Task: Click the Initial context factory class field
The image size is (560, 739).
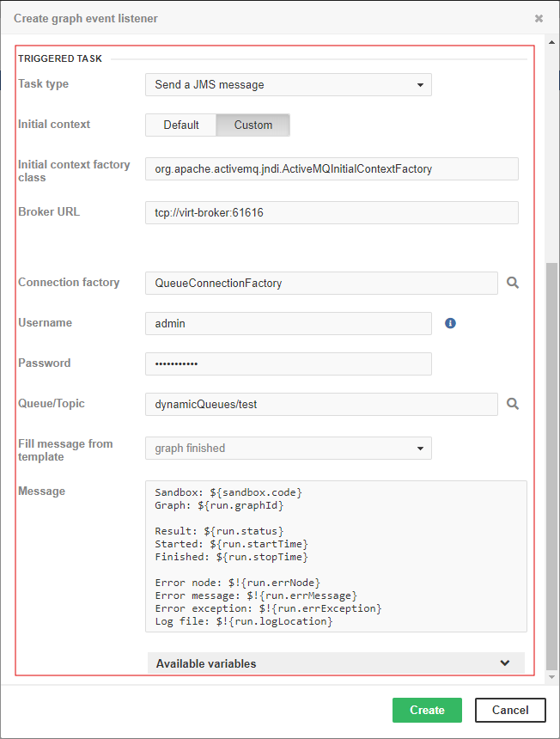Action: (332, 169)
